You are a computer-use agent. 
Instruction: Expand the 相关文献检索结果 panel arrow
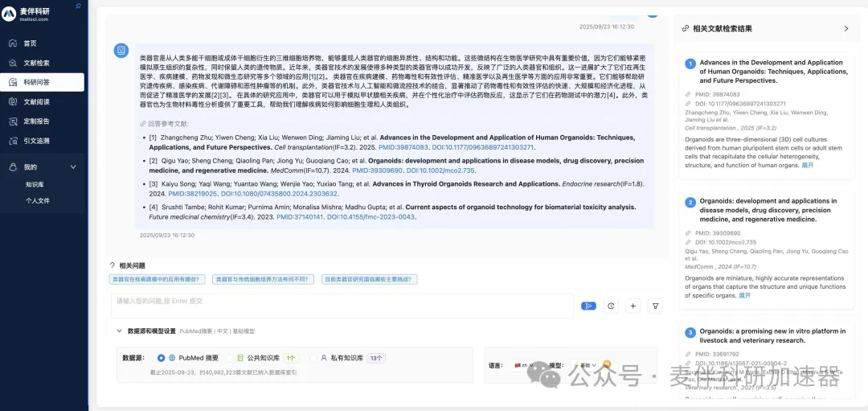click(845, 28)
